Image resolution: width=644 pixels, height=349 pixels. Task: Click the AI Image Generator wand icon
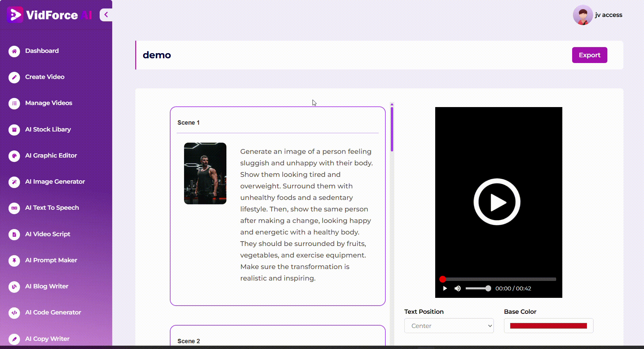[x=14, y=182]
